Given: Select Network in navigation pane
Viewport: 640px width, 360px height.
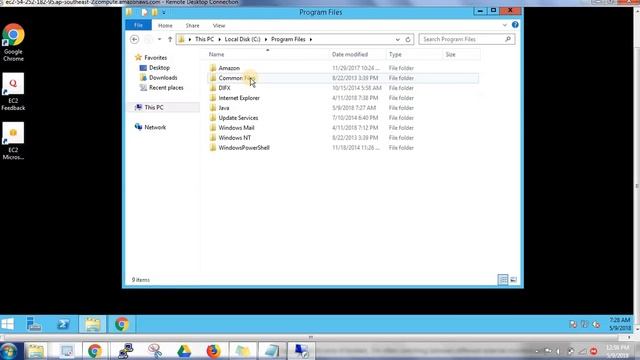Looking at the screenshot, I should (x=155, y=127).
